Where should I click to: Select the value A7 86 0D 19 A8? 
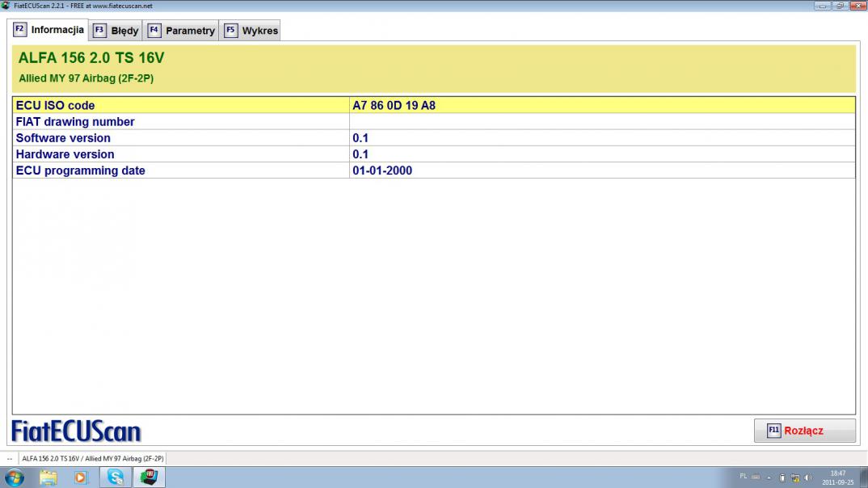[x=394, y=105]
